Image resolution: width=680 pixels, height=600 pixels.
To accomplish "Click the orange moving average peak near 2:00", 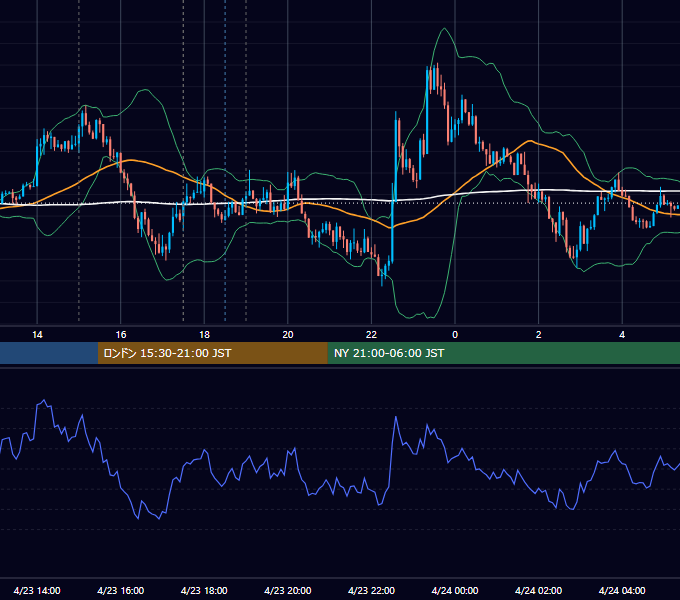I will tap(529, 141).
